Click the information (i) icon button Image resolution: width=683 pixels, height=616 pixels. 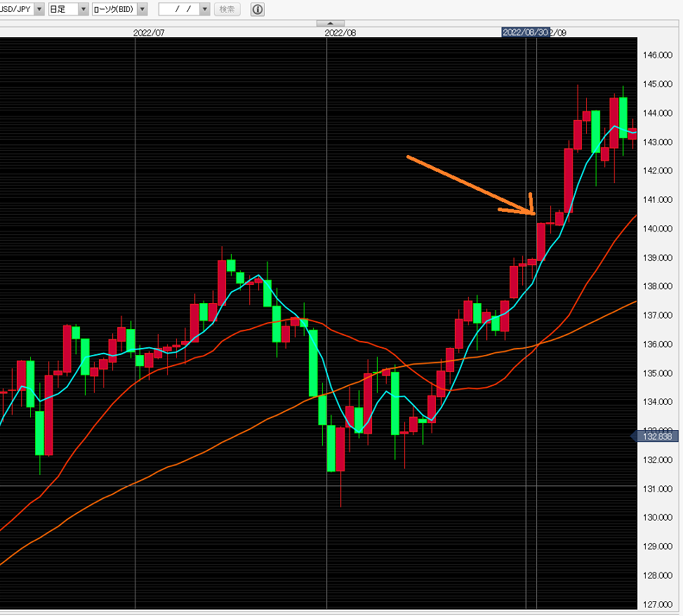(x=258, y=9)
